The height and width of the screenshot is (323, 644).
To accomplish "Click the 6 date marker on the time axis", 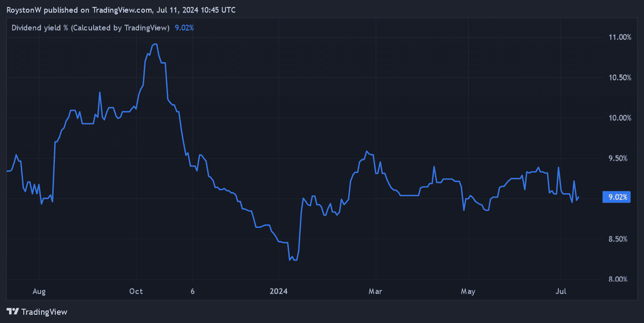I will click(x=193, y=291).
